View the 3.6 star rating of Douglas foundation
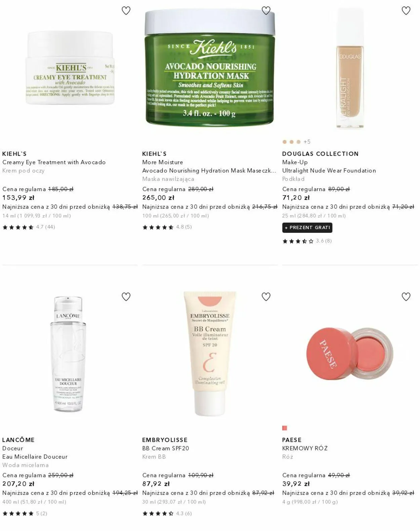The width and height of the screenshot is (420, 531). point(307,241)
